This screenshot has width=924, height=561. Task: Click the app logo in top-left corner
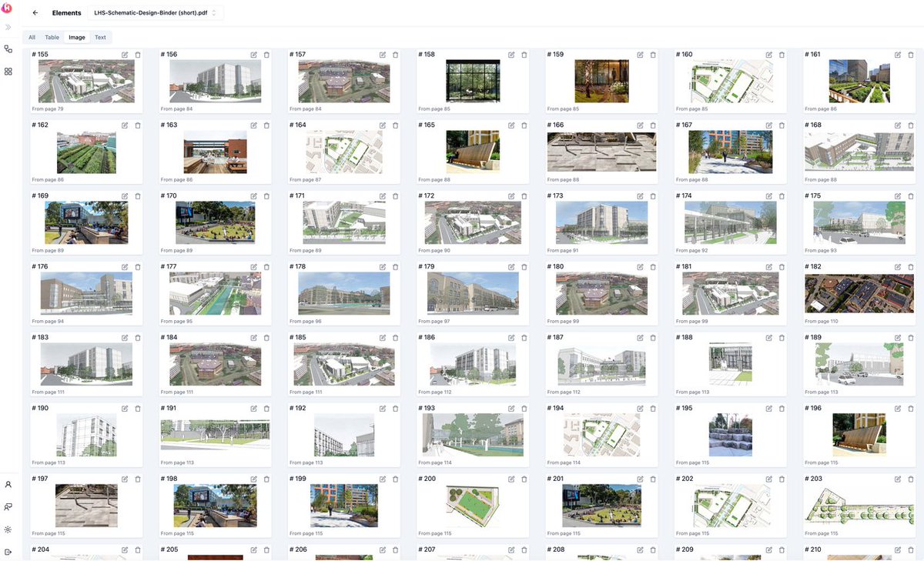(8, 8)
